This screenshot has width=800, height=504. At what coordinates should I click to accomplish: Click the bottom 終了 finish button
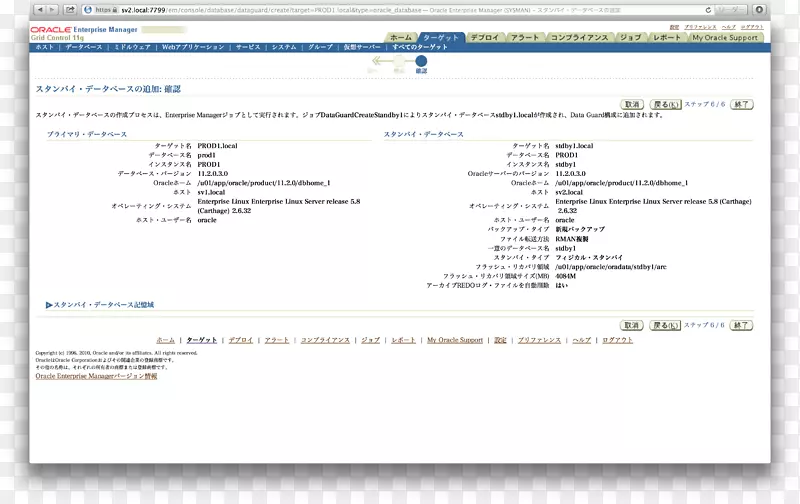coord(741,325)
